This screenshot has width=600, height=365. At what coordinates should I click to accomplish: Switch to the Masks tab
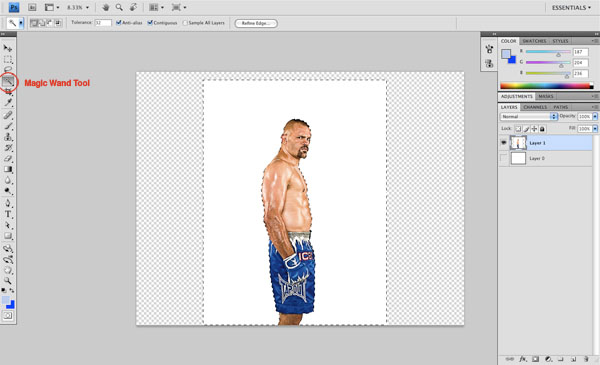click(x=546, y=96)
